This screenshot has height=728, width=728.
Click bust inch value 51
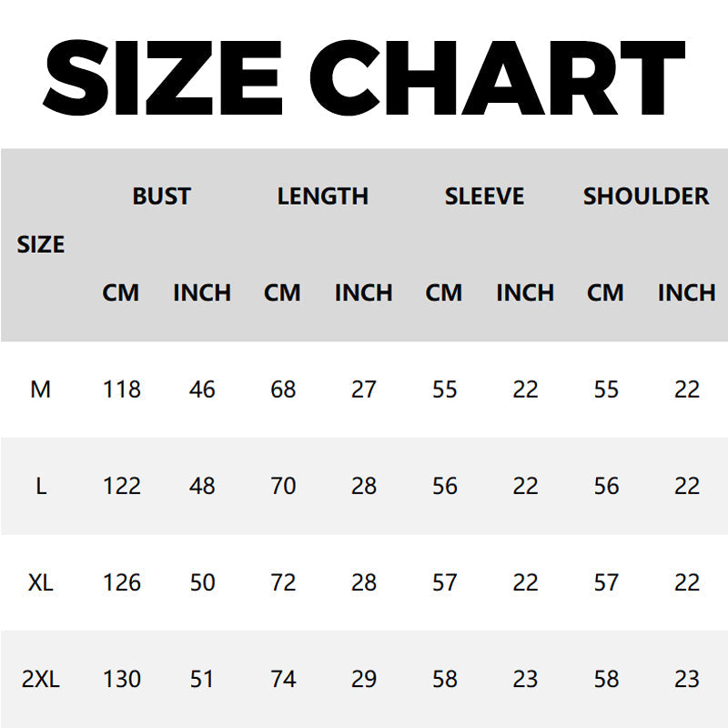[x=202, y=679]
